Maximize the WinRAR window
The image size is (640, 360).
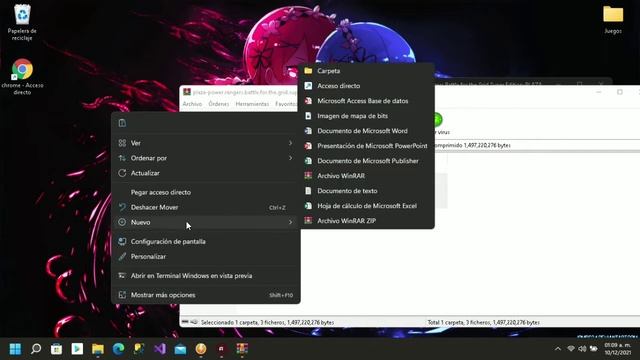tap(620, 92)
